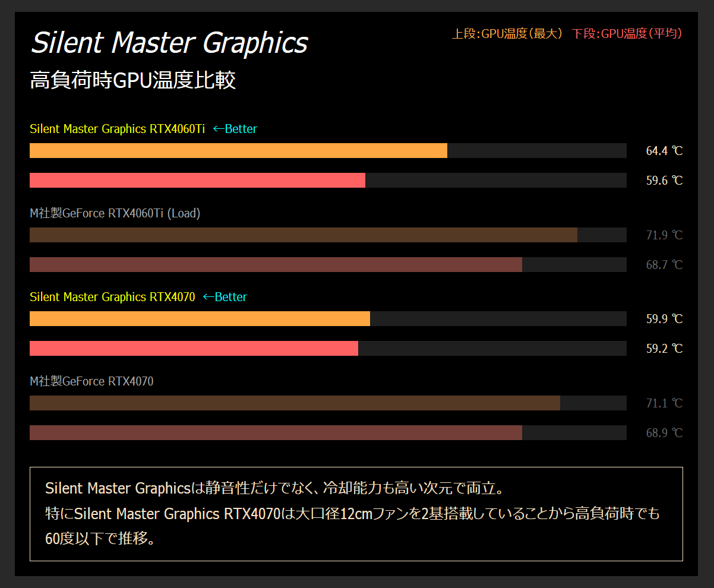Click the orange 64.4 ℃ maximum temperature bar
This screenshot has height=588, width=714.
[x=238, y=151]
